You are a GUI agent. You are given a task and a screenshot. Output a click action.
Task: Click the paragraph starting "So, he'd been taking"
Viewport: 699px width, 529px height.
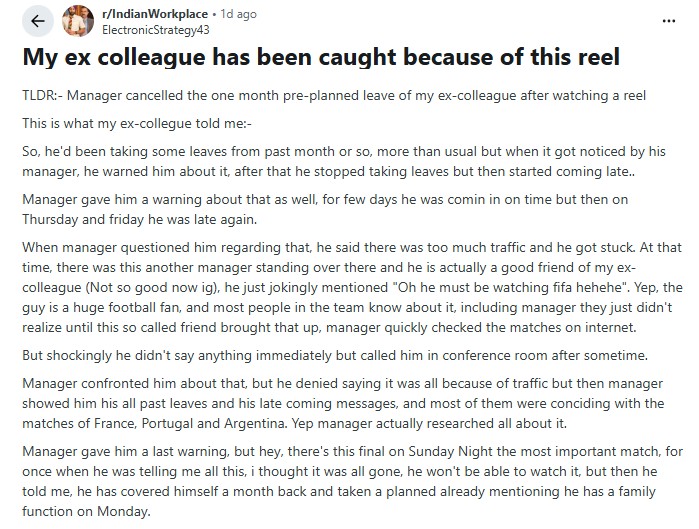344,161
